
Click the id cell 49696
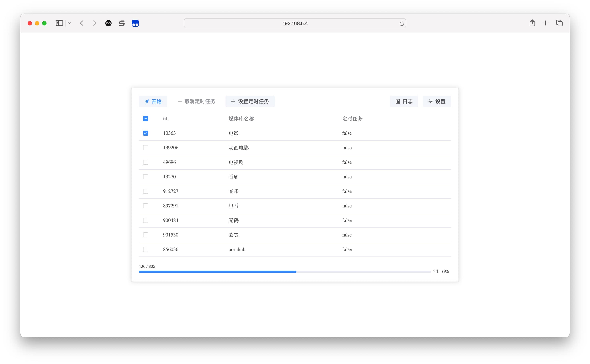tap(169, 162)
